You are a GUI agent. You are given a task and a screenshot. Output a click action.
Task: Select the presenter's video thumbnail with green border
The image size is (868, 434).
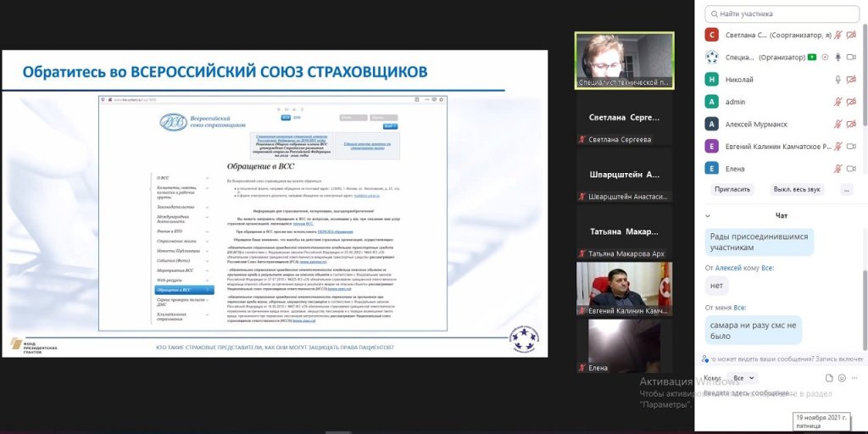point(624,61)
